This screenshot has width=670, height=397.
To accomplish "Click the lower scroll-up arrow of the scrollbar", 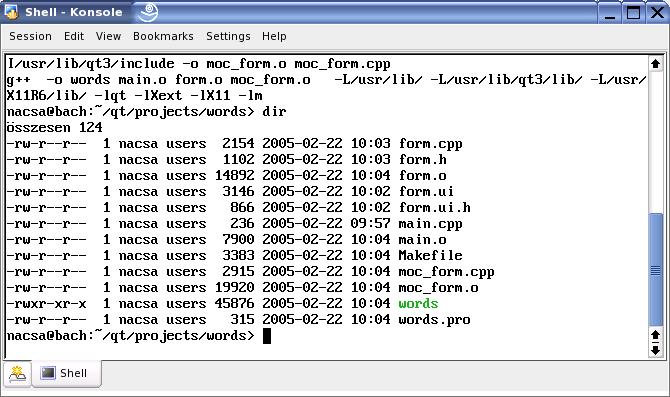I will click(x=655, y=335).
